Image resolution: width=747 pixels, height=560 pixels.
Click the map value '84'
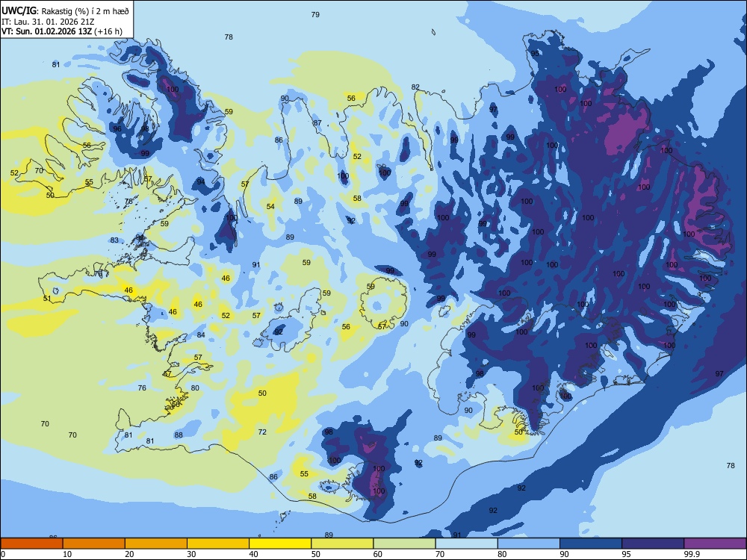pos(201,335)
